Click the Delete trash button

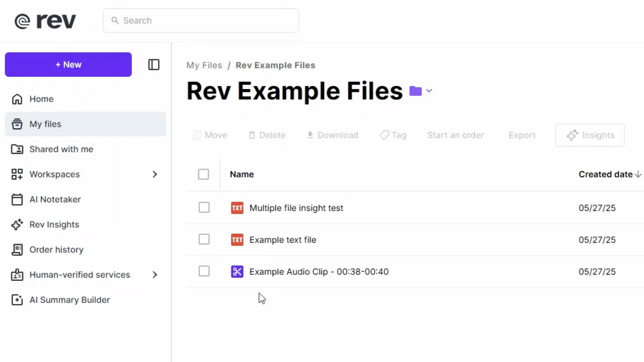267,135
